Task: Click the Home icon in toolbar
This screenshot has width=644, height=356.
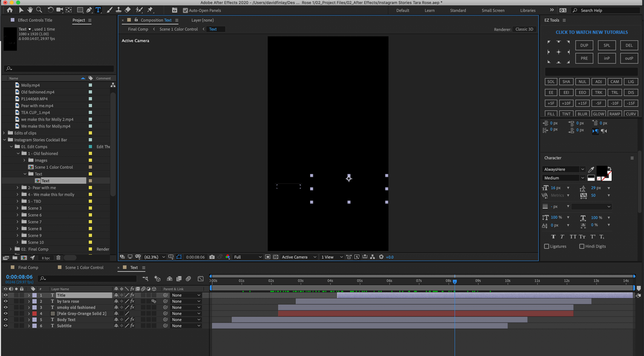Action: click(9, 10)
